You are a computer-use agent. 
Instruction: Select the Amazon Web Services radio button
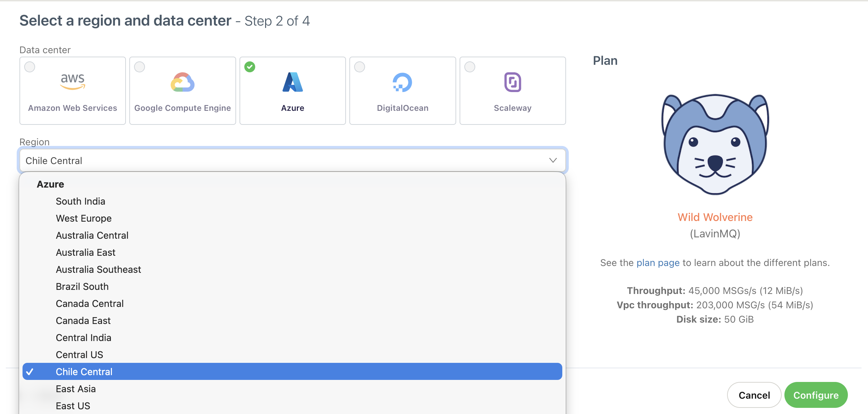tap(30, 67)
